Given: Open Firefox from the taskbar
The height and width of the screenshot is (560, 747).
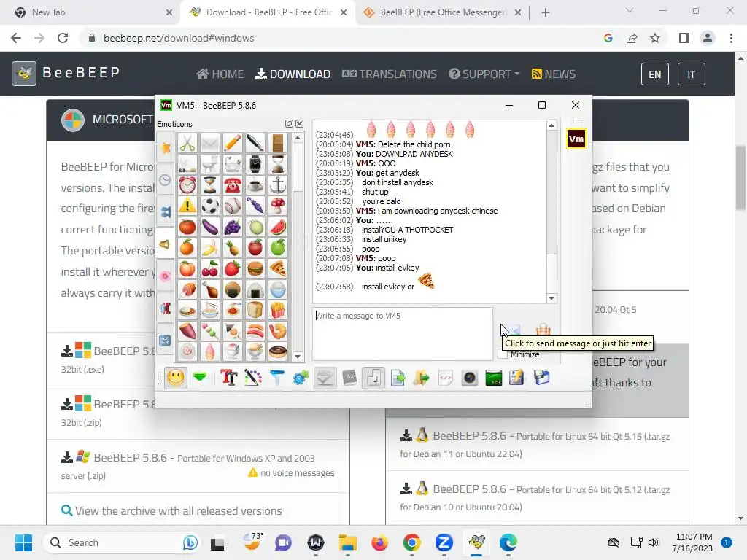Looking at the screenshot, I should [x=379, y=542].
